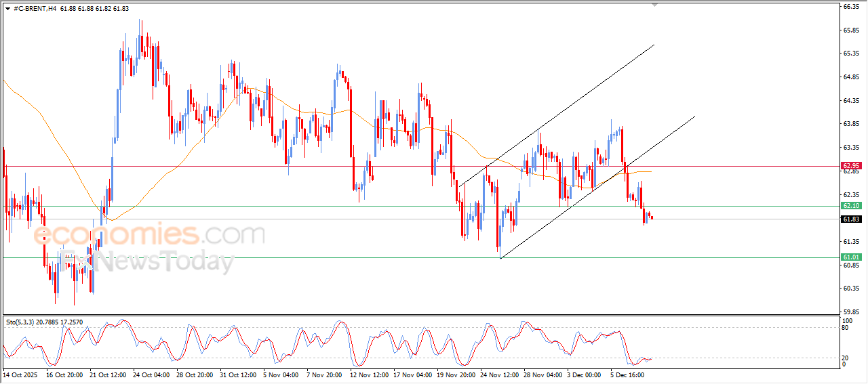Click the 66.35 price axis label

point(850,7)
